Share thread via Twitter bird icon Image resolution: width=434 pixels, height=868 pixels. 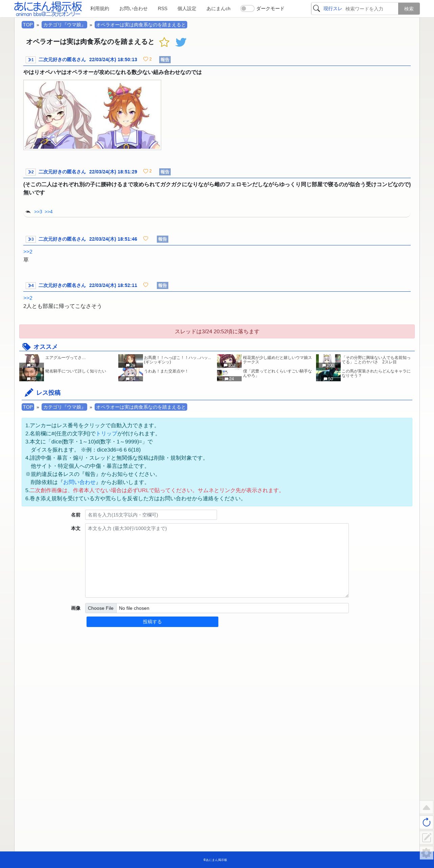[181, 42]
